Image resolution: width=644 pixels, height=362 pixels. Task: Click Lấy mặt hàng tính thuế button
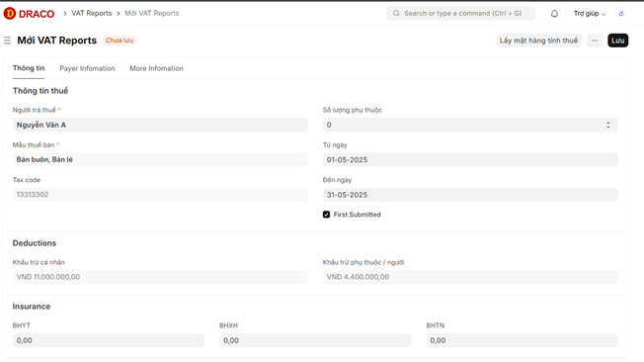click(x=538, y=41)
